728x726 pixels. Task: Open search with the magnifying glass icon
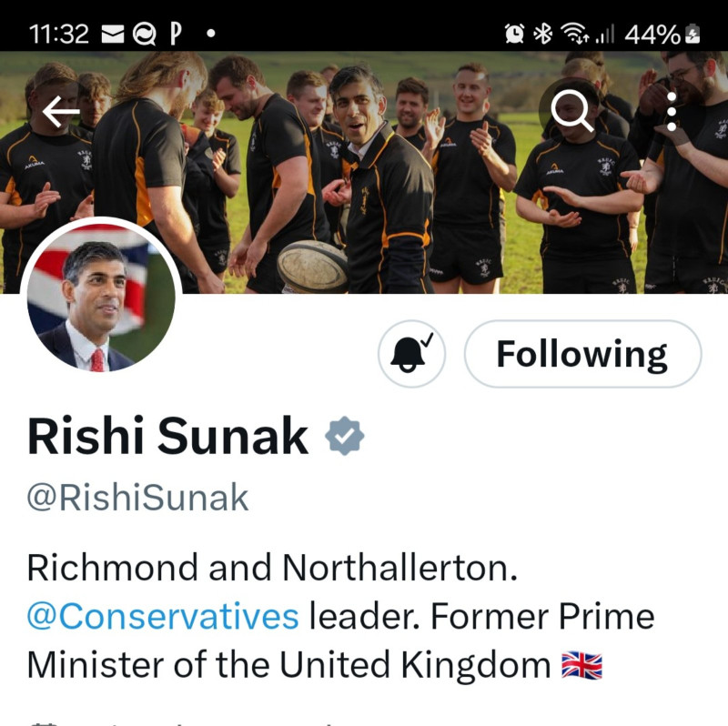pos(572,111)
